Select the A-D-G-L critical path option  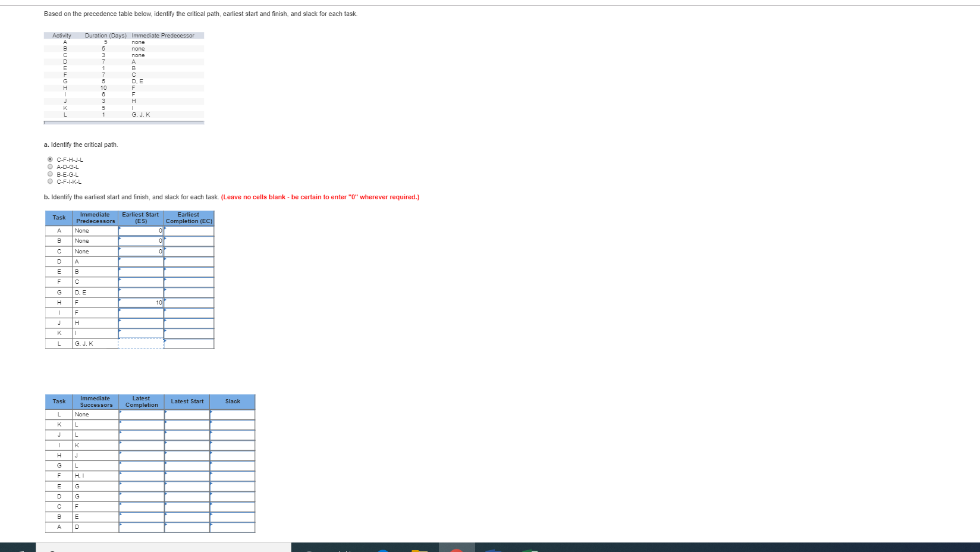(51, 167)
